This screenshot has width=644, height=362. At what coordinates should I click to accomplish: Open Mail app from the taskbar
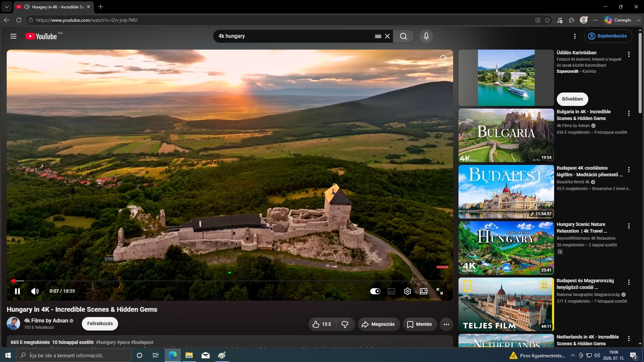[206, 355]
